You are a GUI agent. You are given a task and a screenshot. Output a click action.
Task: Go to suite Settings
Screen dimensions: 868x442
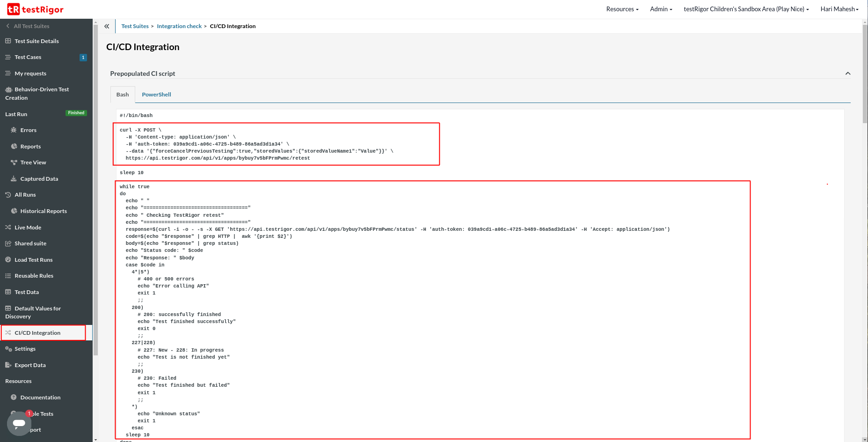point(25,349)
